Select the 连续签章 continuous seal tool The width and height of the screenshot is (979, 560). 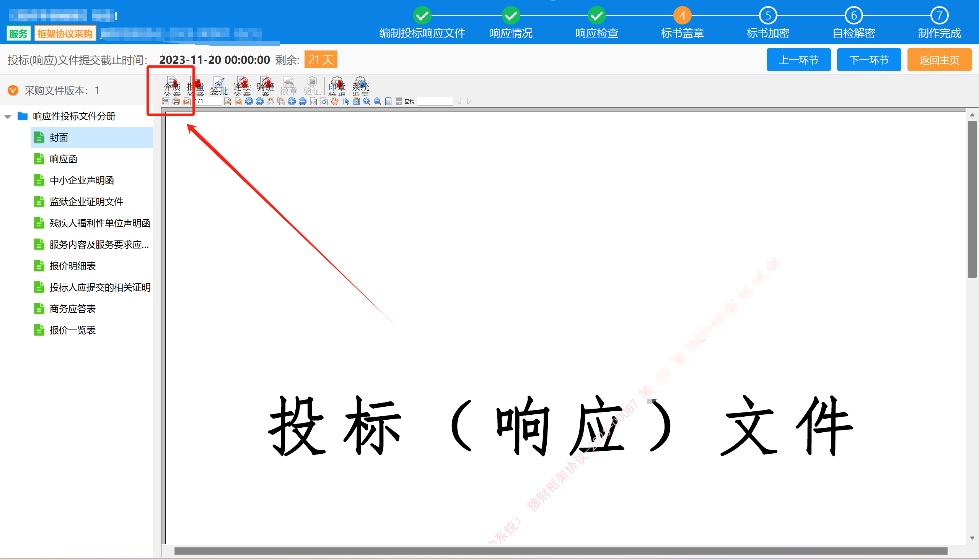pos(242,85)
